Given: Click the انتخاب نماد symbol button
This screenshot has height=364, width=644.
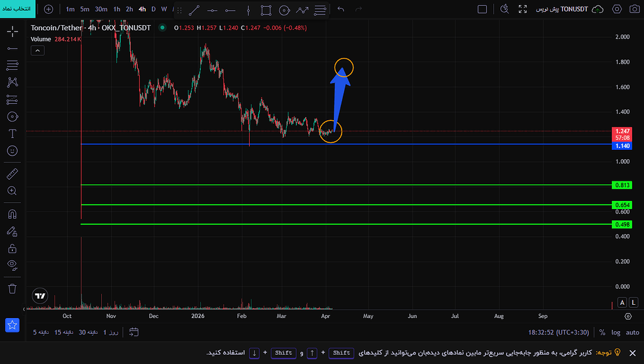Looking at the screenshot, I should (x=18, y=9).
